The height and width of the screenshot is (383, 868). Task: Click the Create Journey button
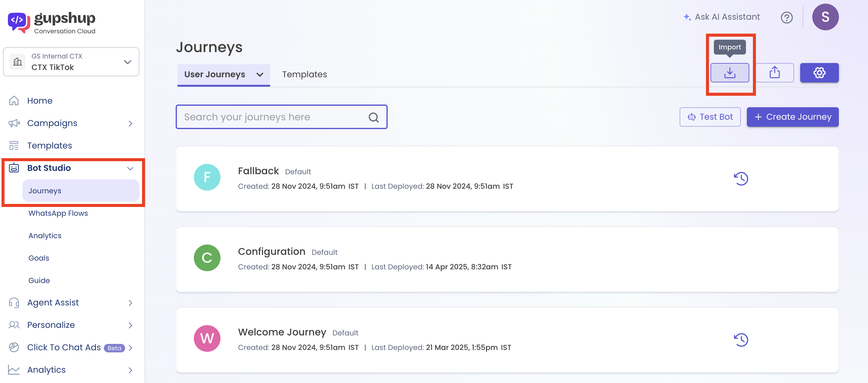coord(792,117)
